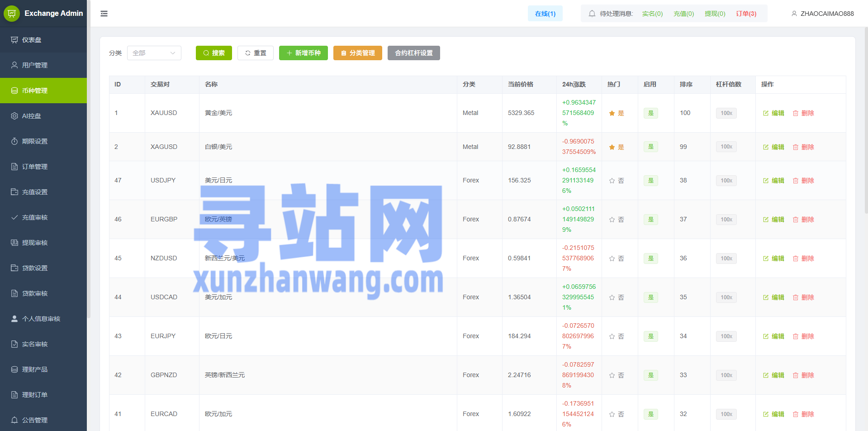Image resolution: width=868 pixels, height=431 pixels.
Task: Click the delete trash icon for XAGUSD
Action: click(796, 147)
